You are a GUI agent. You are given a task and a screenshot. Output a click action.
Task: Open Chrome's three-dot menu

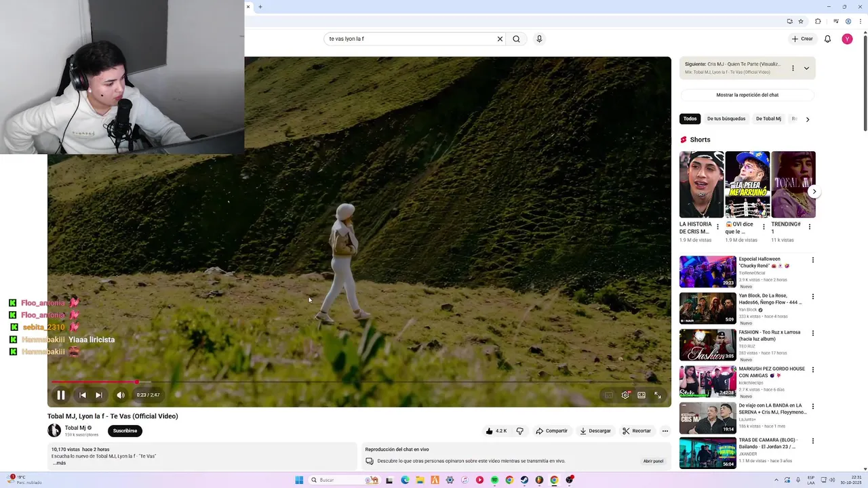tap(859, 21)
